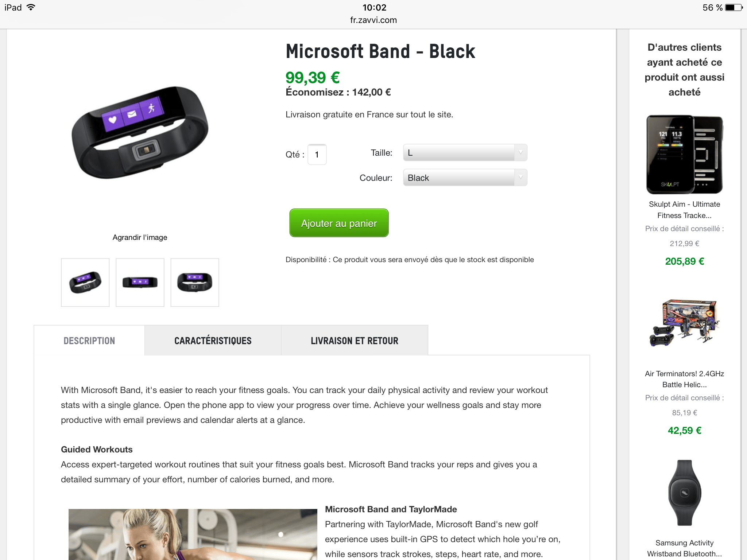Open the Livraison et Retour tab

tap(355, 341)
